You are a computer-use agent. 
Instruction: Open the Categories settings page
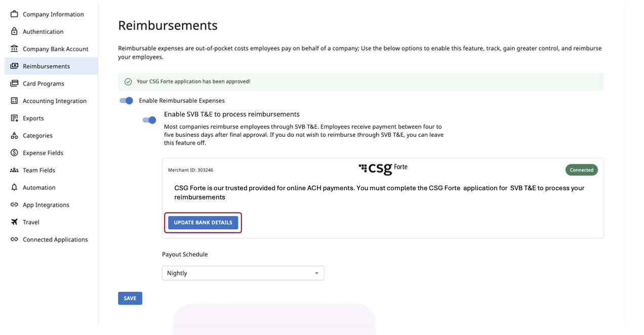coord(37,136)
